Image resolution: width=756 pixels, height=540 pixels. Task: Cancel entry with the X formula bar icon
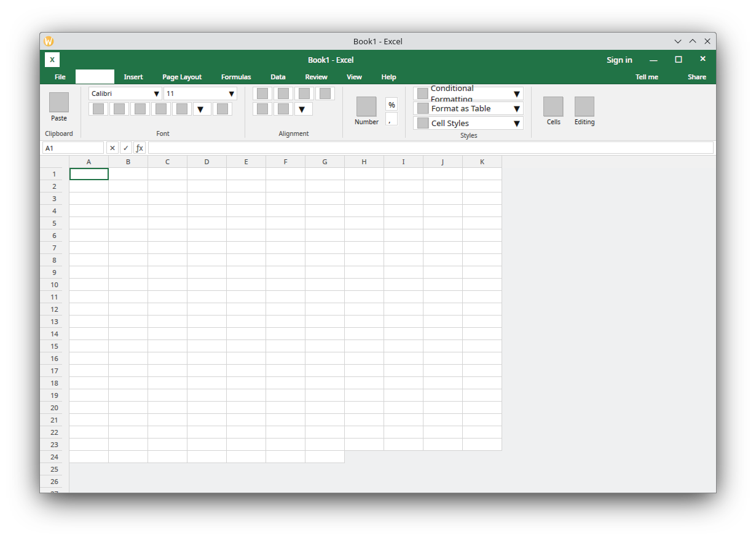click(x=112, y=148)
